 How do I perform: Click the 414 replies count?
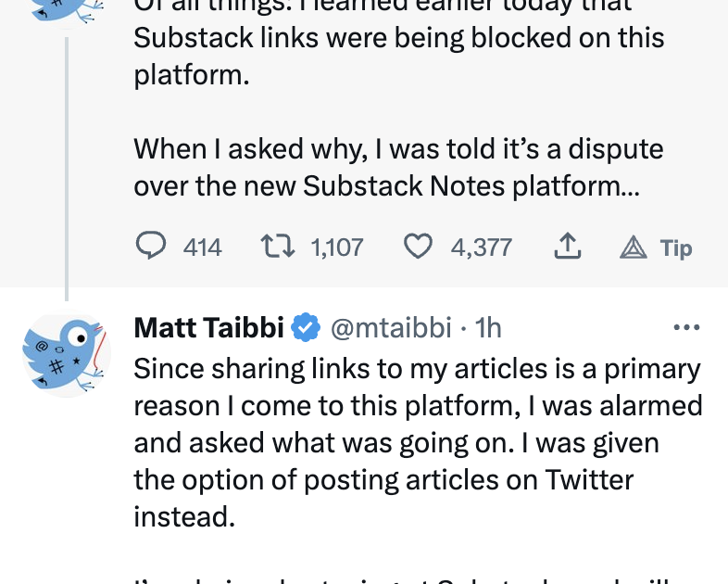tap(202, 248)
